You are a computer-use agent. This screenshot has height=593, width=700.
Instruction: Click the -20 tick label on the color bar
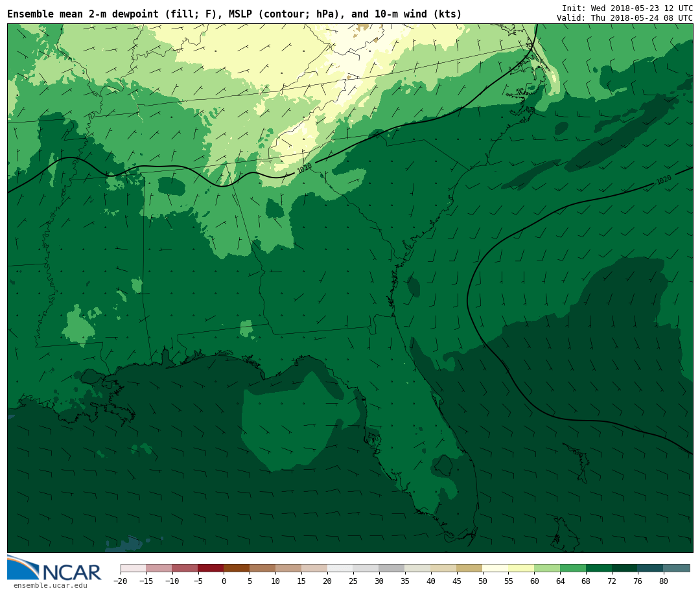(120, 581)
